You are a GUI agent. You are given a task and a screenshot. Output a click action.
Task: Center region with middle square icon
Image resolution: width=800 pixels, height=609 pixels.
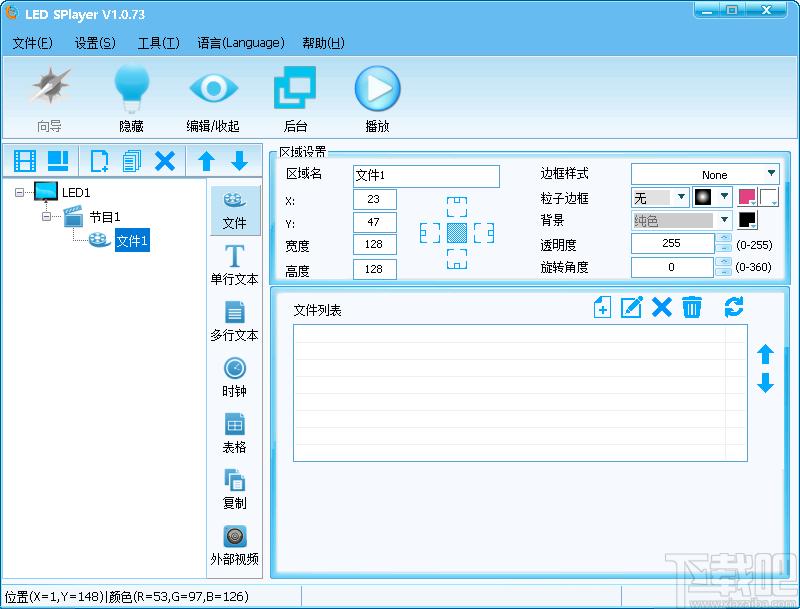tap(457, 233)
